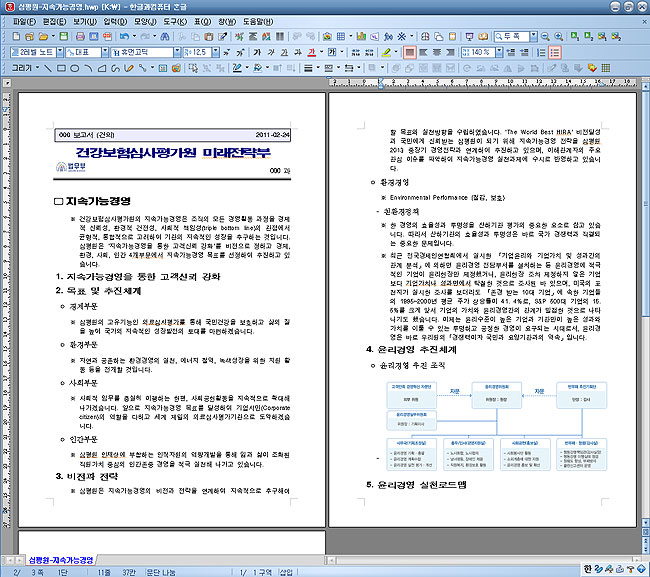
Task: Toggle the highlighted bullet list button
Action: coord(555,52)
